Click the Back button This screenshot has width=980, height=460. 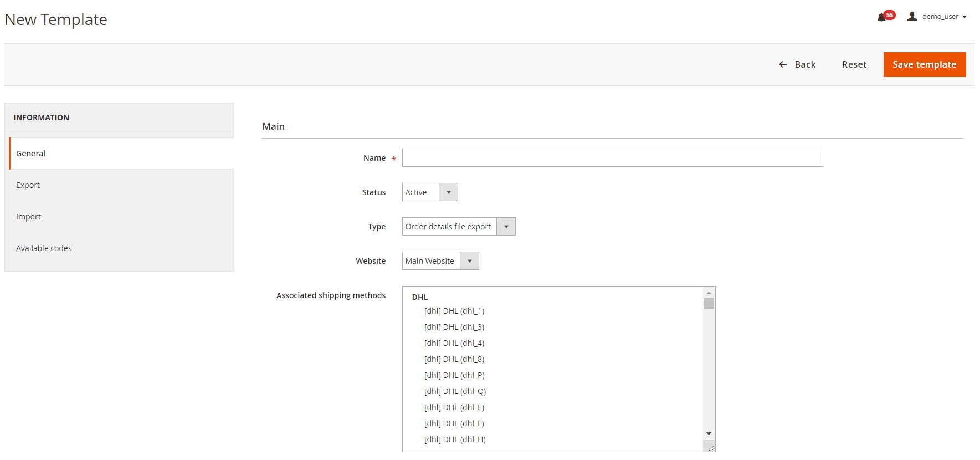pyautogui.click(x=797, y=64)
